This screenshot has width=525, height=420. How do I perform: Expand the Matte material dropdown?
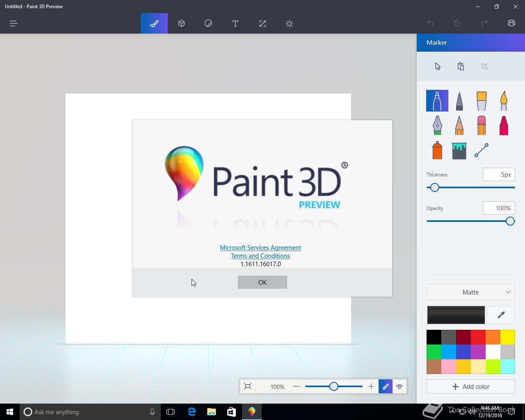point(471,292)
